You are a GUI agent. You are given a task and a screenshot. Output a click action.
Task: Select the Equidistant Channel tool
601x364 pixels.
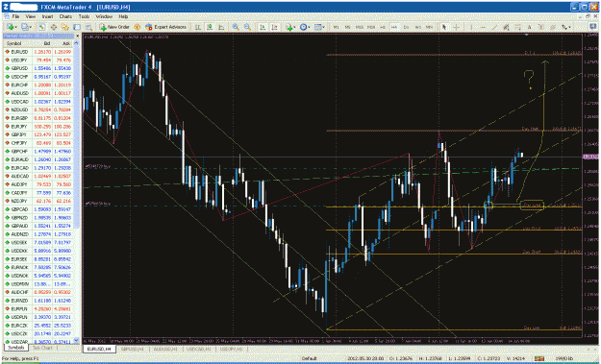[506, 27]
